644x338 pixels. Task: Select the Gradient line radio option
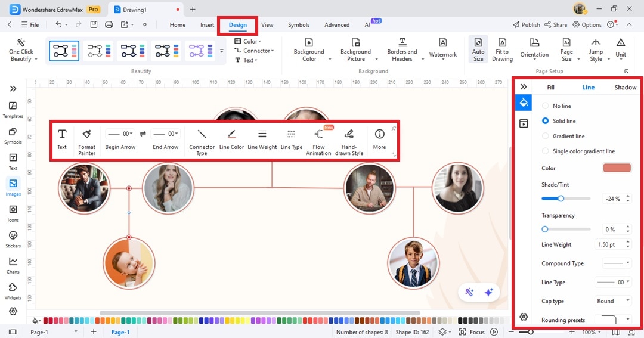tap(545, 136)
